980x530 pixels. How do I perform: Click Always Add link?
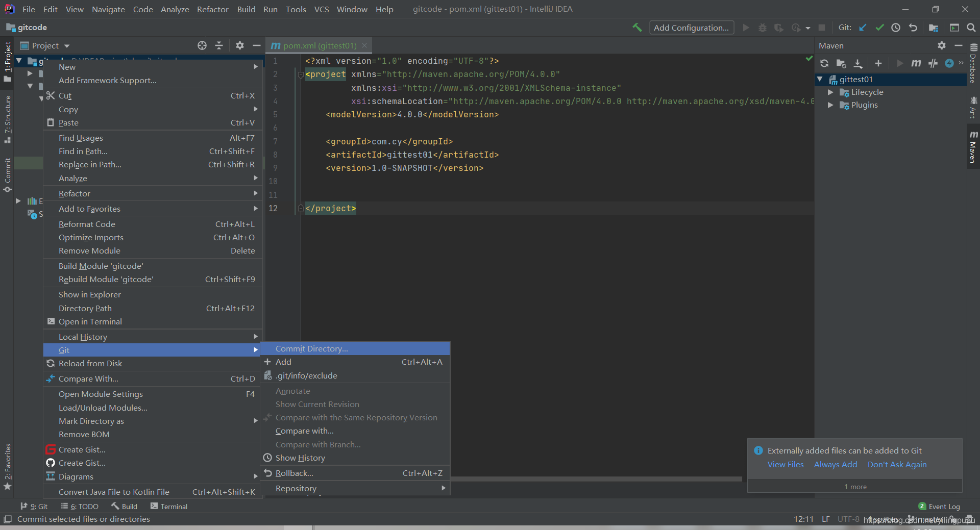pos(836,464)
